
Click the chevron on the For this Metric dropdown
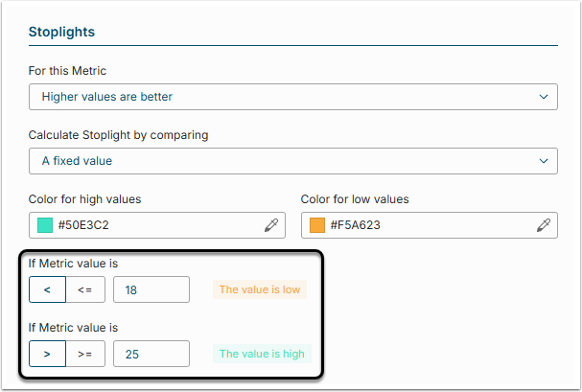coord(544,97)
